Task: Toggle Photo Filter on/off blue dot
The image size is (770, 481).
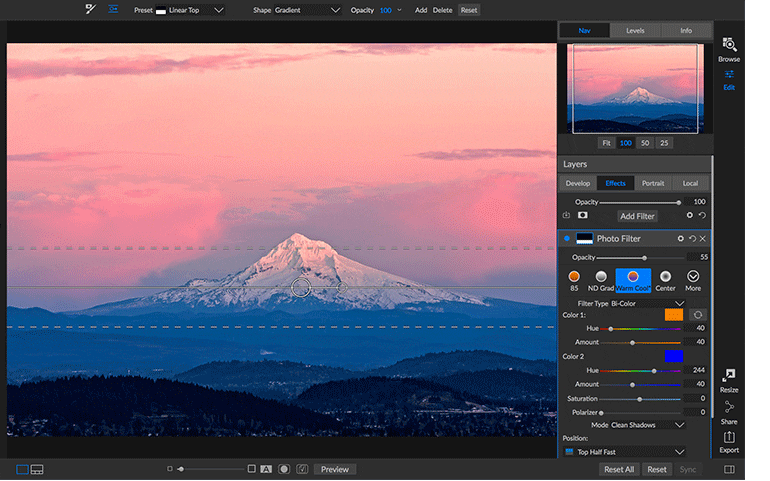Action: click(567, 238)
